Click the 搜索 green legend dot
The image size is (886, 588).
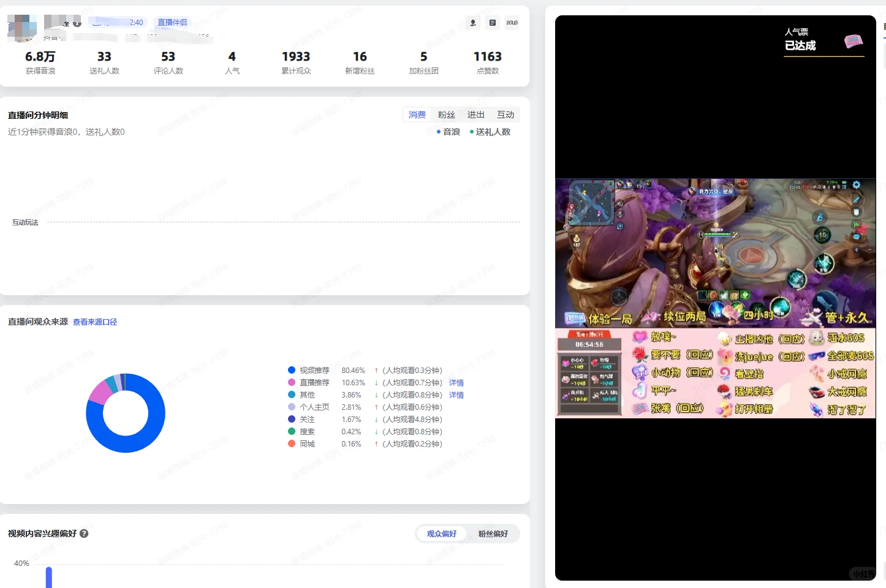click(292, 431)
